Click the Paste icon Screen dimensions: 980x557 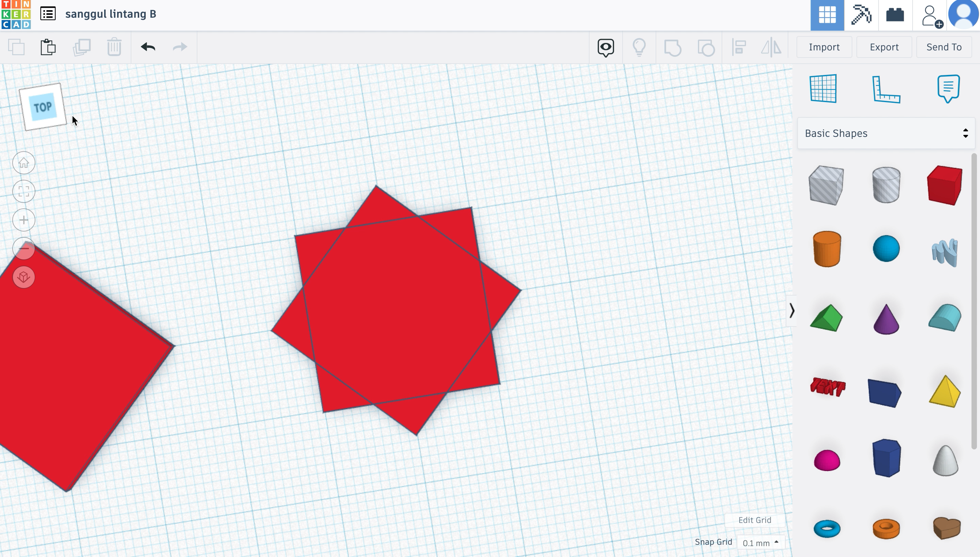click(48, 47)
